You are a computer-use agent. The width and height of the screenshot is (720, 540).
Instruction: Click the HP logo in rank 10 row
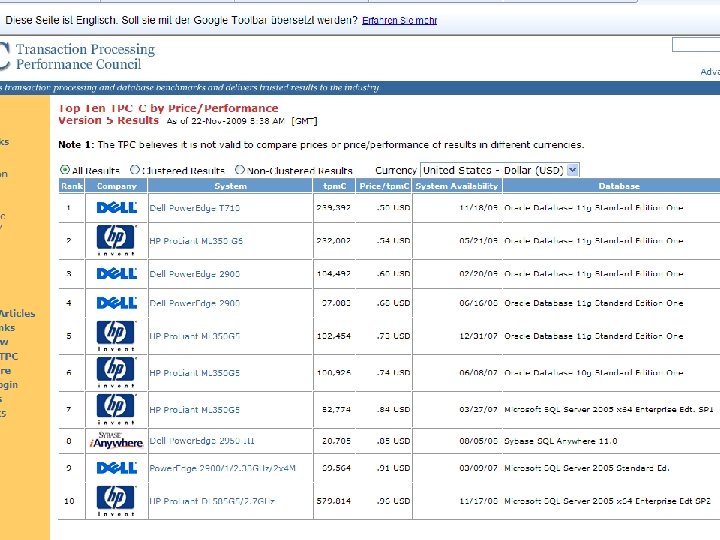pos(116,501)
